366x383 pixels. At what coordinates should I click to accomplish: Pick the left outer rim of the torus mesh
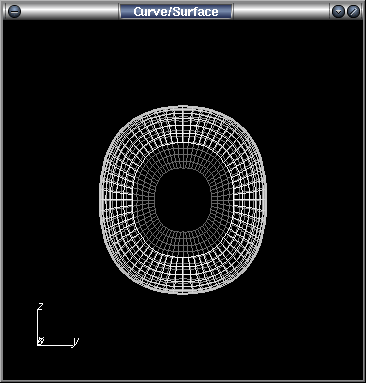pos(100,200)
